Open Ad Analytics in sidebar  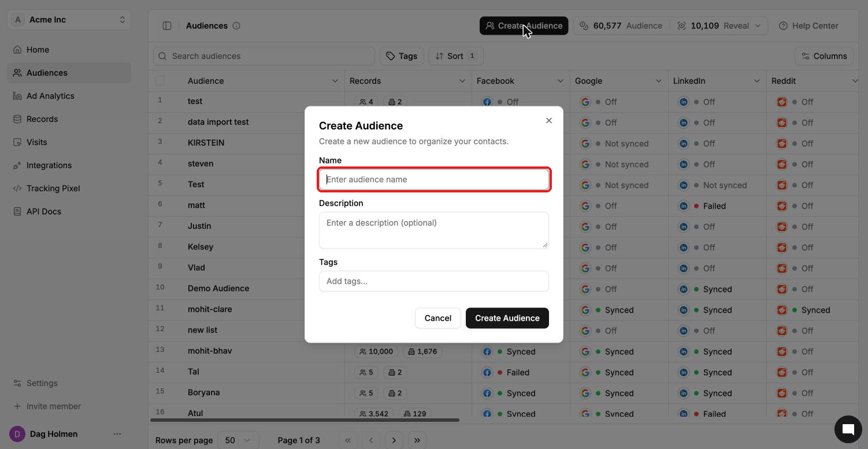[x=69, y=96]
